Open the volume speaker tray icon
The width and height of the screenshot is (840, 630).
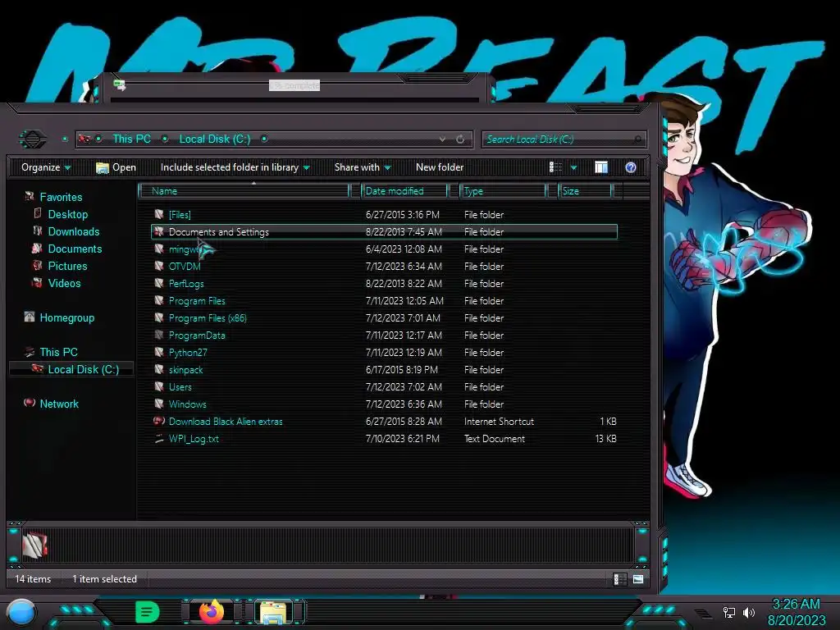pyautogui.click(x=748, y=612)
